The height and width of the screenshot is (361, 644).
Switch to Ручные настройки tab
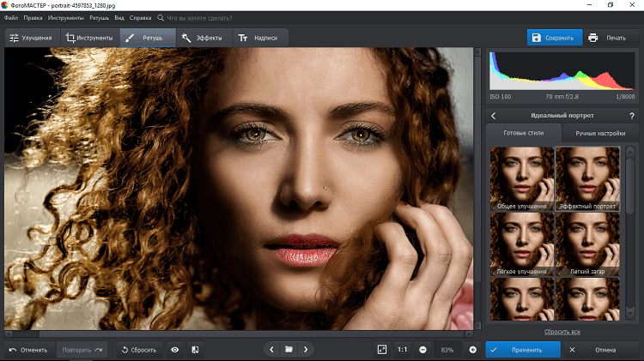tap(600, 133)
